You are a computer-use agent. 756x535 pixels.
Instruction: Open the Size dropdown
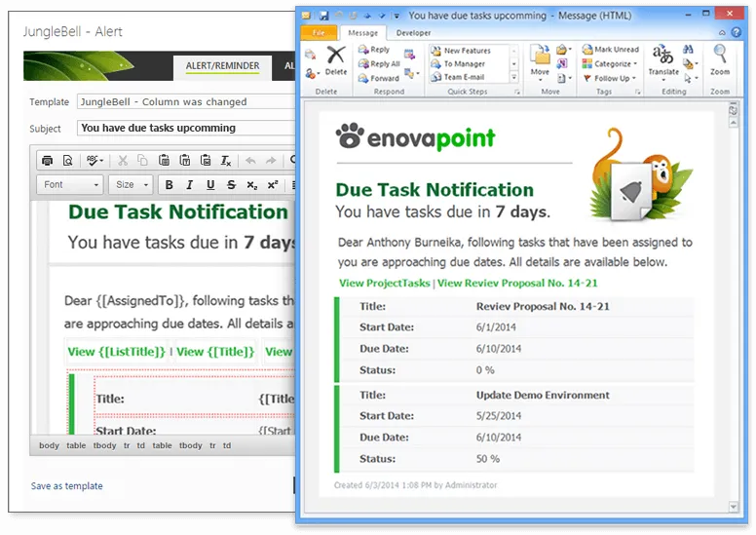(132, 185)
